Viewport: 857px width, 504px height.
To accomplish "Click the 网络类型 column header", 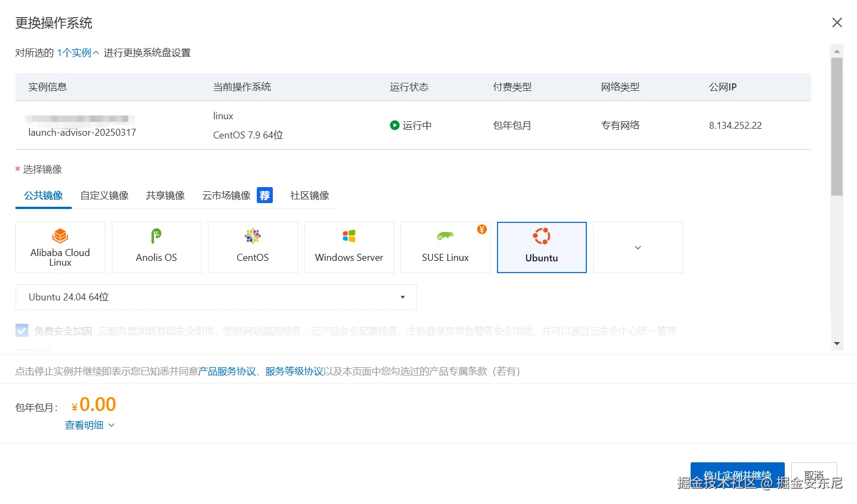I will pyautogui.click(x=621, y=87).
